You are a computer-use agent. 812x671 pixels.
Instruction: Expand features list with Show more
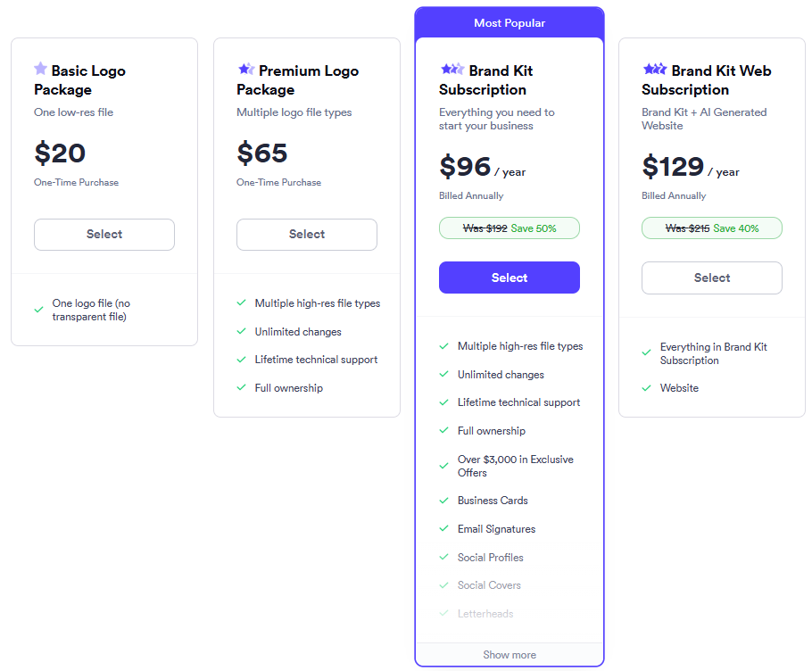coord(510,655)
